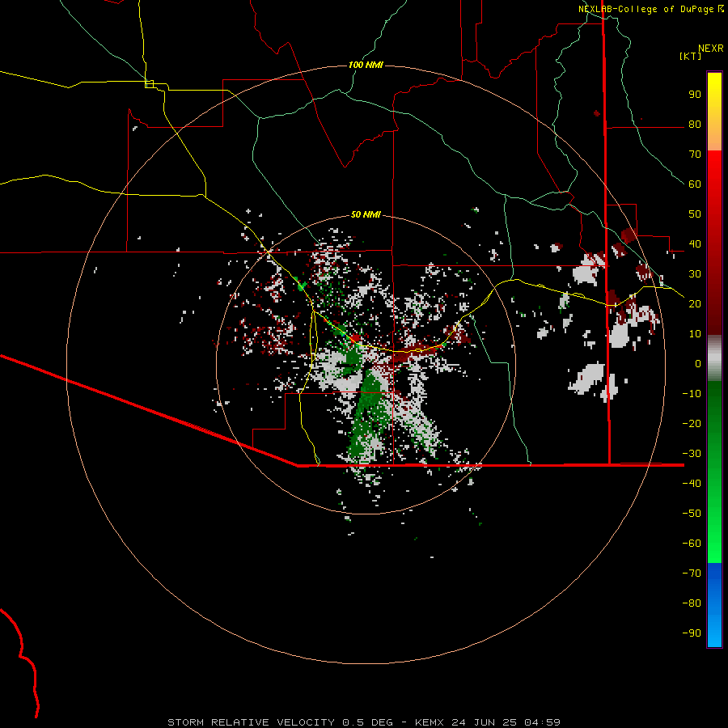Click the -30 value on the scale
Viewport: 728px width, 728px height.
692,454
